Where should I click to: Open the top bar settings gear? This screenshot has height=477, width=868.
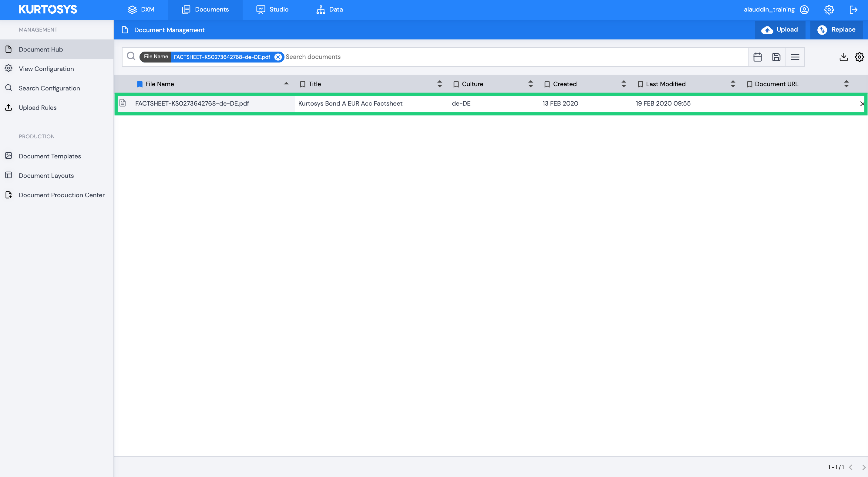[x=829, y=9]
